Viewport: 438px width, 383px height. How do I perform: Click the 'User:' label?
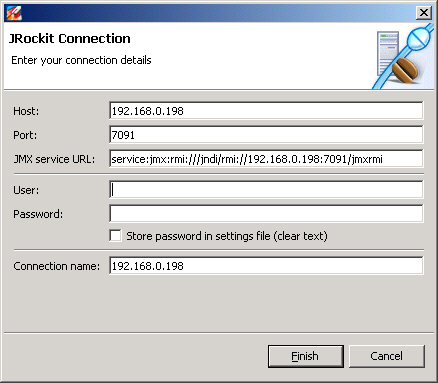point(26,190)
